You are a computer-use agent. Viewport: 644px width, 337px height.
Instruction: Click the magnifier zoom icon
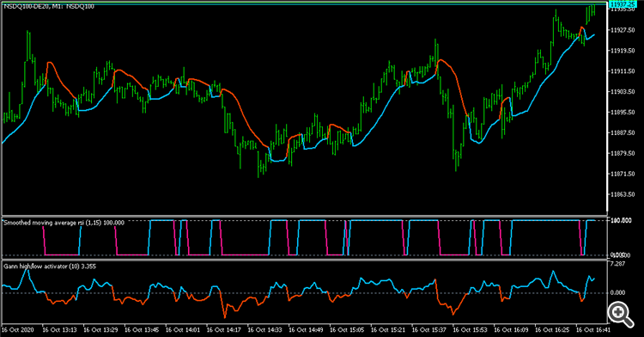click(620, 315)
